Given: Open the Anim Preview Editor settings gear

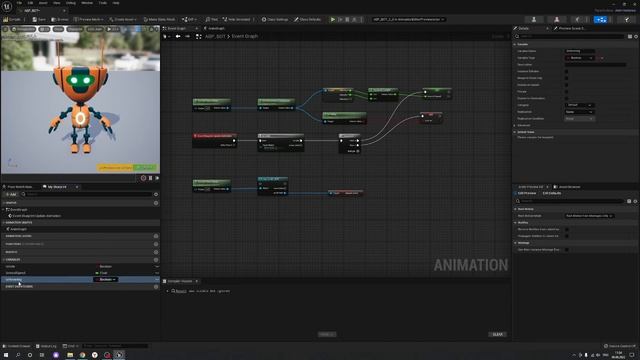Looking at the screenshot, I should click(635, 201).
